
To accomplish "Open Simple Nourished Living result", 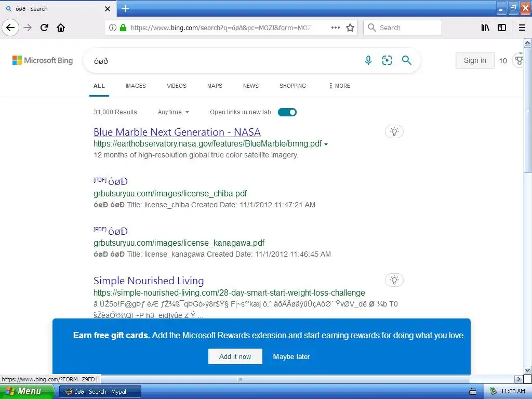I will (x=149, y=281).
